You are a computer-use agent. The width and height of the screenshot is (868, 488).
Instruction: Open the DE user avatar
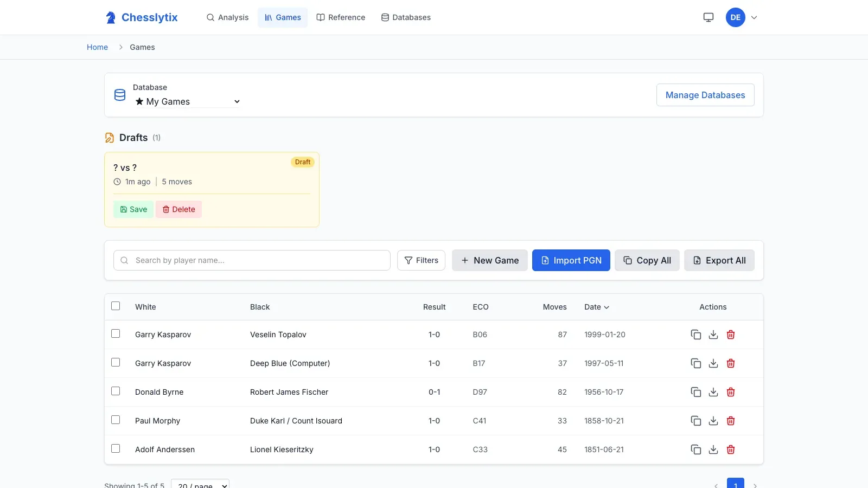tap(736, 17)
